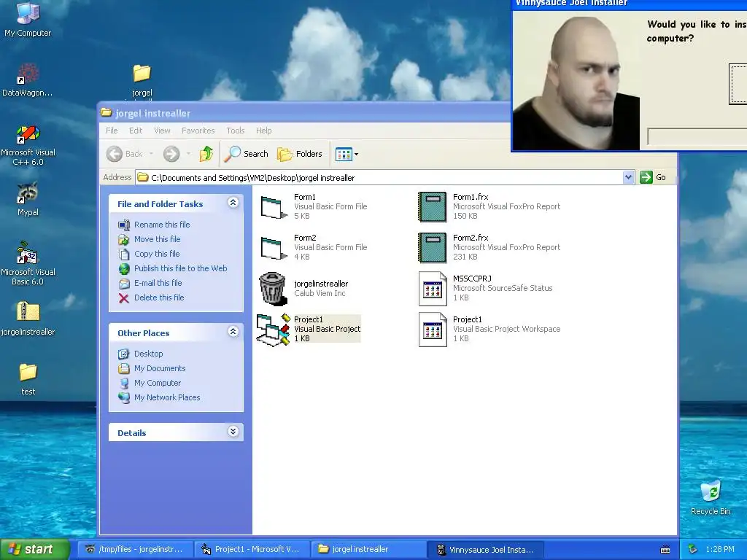Switch to /tmp/files taskbar item
The height and width of the screenshot is (560, 747).
tap(135, 550)
